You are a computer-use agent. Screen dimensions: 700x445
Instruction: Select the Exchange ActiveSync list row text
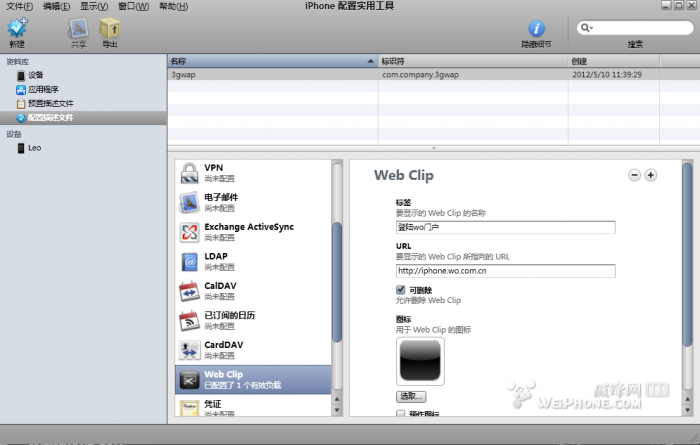(x=249, y=227)
